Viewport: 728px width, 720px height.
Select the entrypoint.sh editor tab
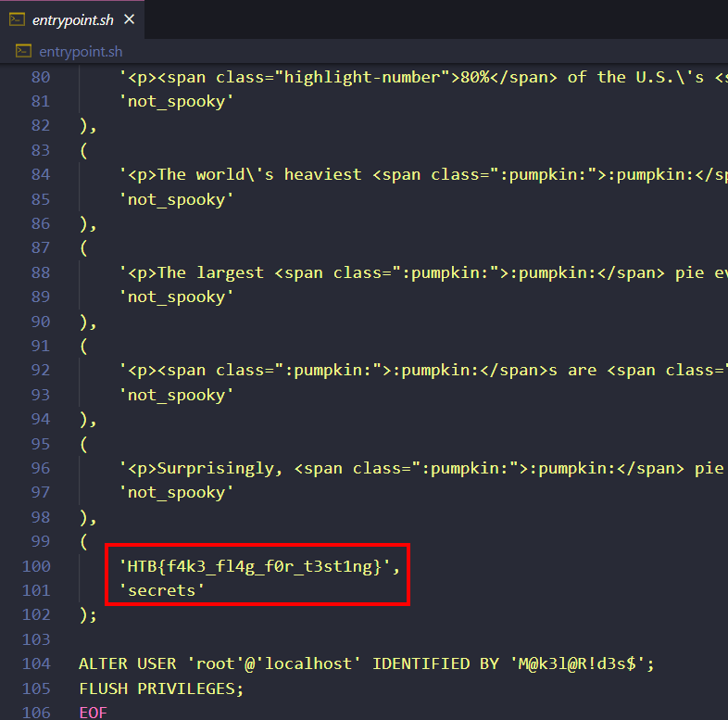pos(72,19)
